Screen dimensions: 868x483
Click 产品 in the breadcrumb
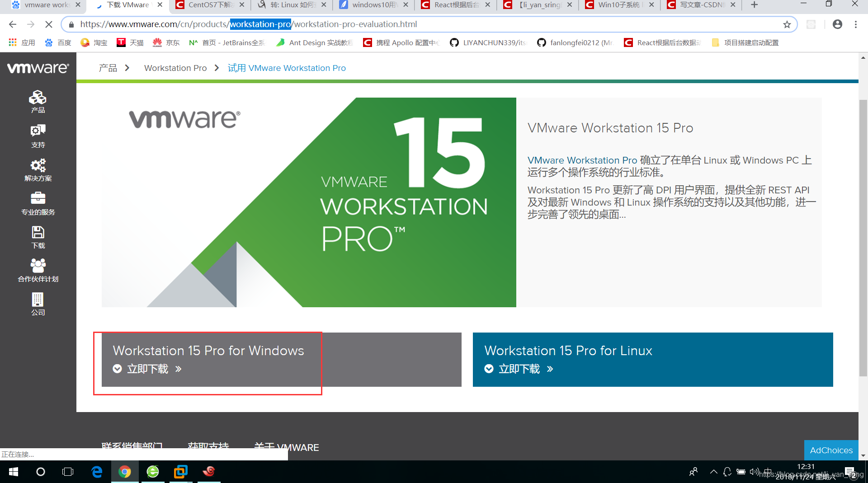coord(108,68)
